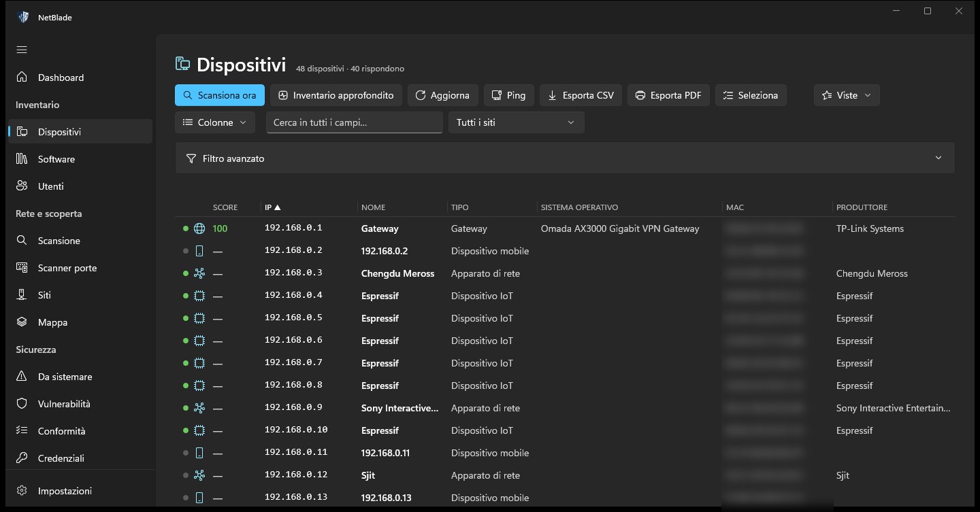
Task: Sort by the IP column header
Action: (x=273, y=207)
